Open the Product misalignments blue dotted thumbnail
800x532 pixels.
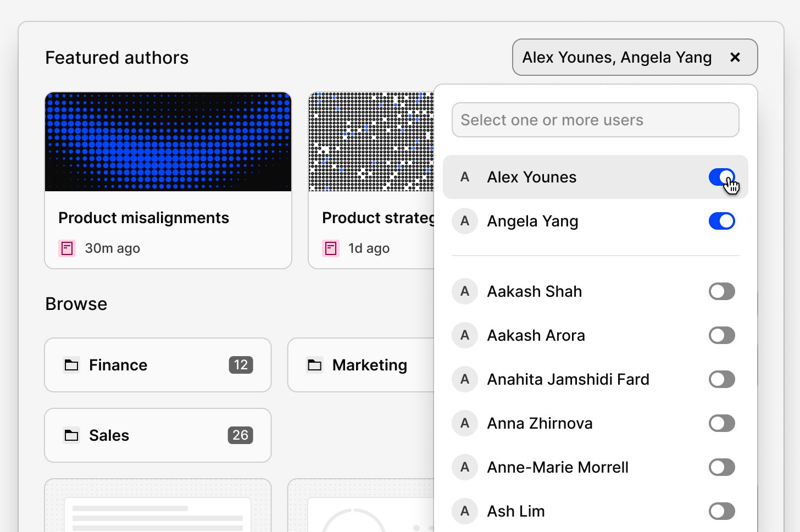point(168,142)
